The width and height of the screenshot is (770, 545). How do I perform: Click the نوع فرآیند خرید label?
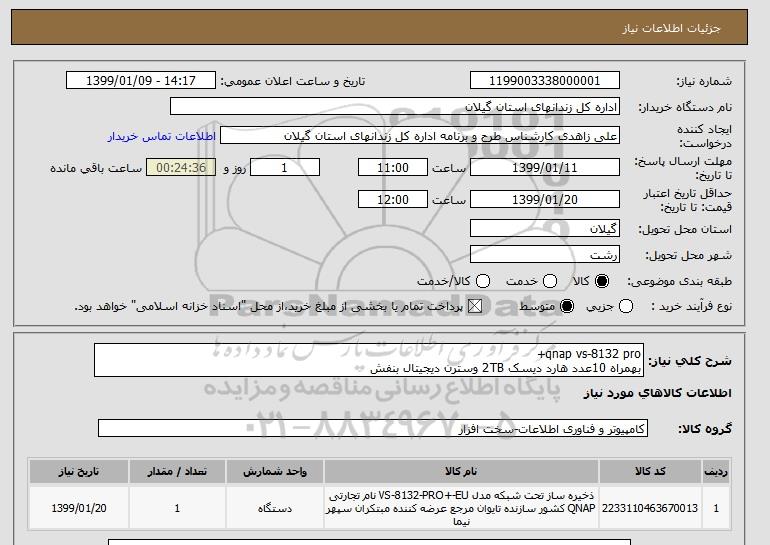(691, 306)
